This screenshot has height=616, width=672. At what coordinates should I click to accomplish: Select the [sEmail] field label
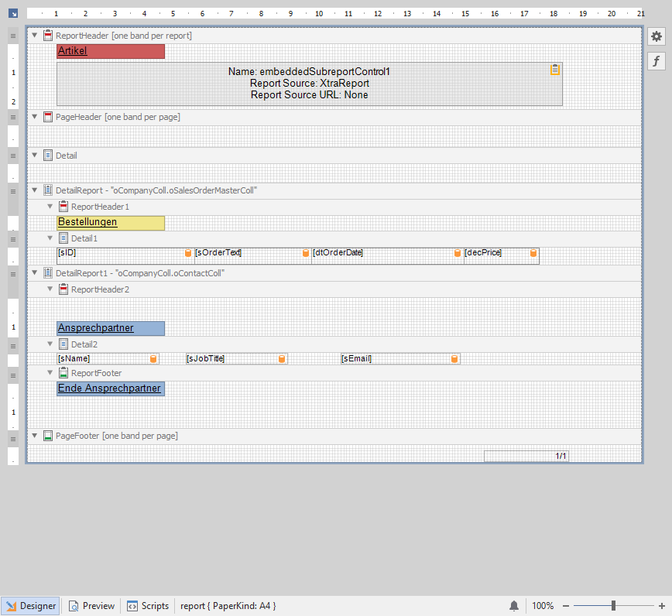tap(400, 358)
